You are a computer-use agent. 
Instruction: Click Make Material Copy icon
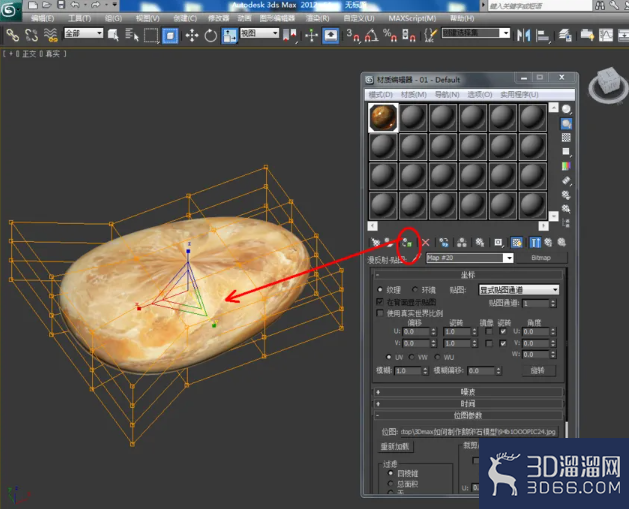444,243
